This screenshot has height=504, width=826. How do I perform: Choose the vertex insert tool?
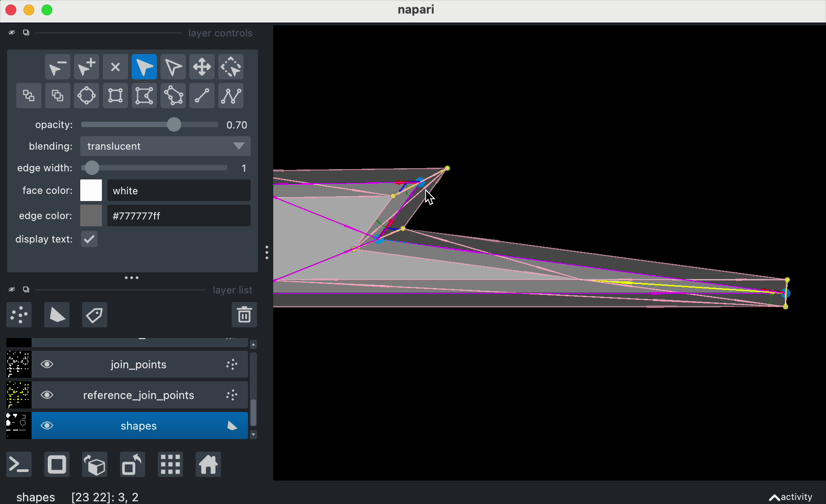coord(86,67)
